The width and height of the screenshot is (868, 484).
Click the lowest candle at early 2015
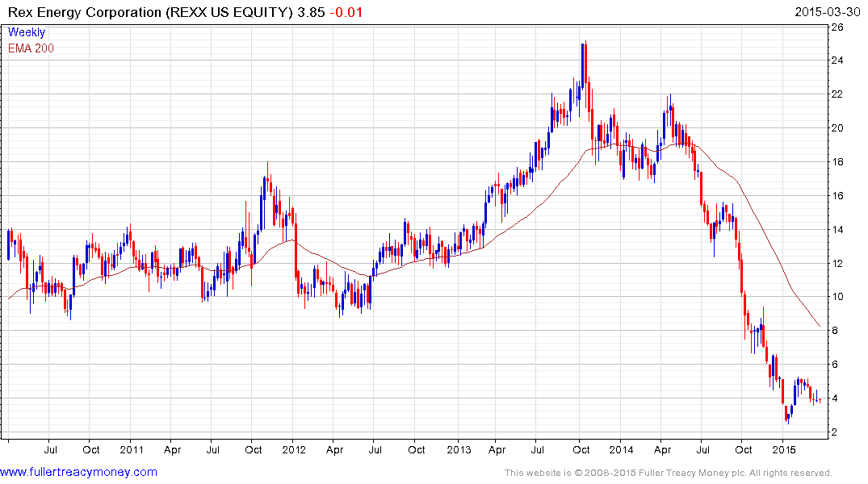click(787, 419)
